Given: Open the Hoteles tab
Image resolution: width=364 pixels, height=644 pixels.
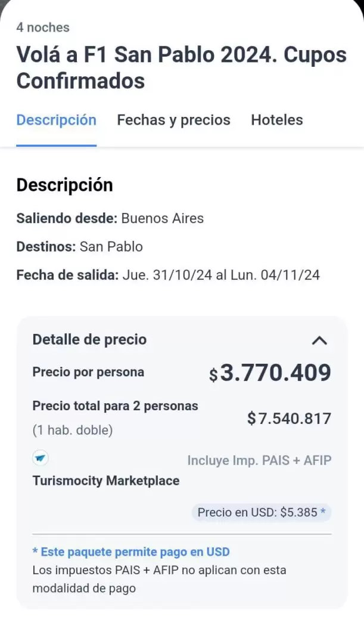Looking at the screenshot, I should pyautogui.click(x=277, y=120).
